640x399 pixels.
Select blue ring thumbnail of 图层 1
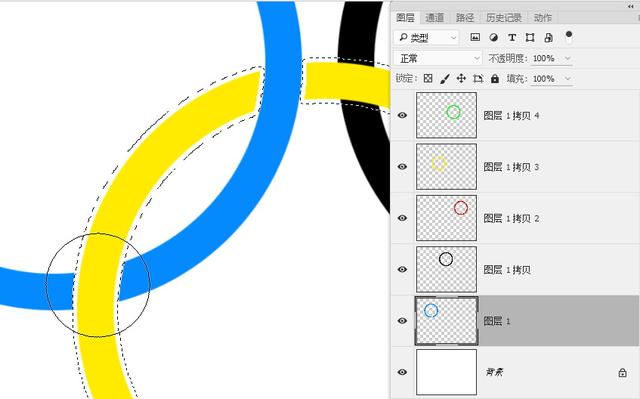click(447, 321)
